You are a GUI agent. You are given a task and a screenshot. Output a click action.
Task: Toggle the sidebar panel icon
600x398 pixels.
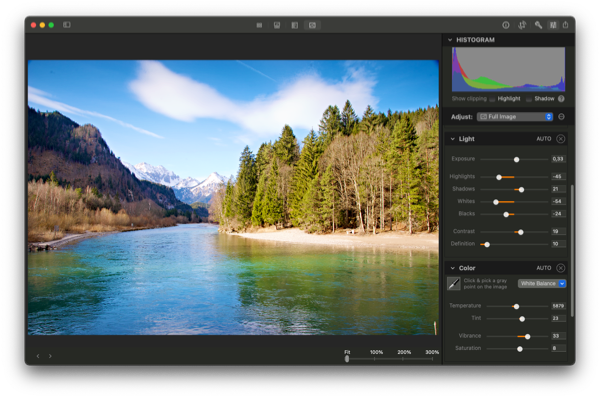pyautogui.click(x=67, y=25)
